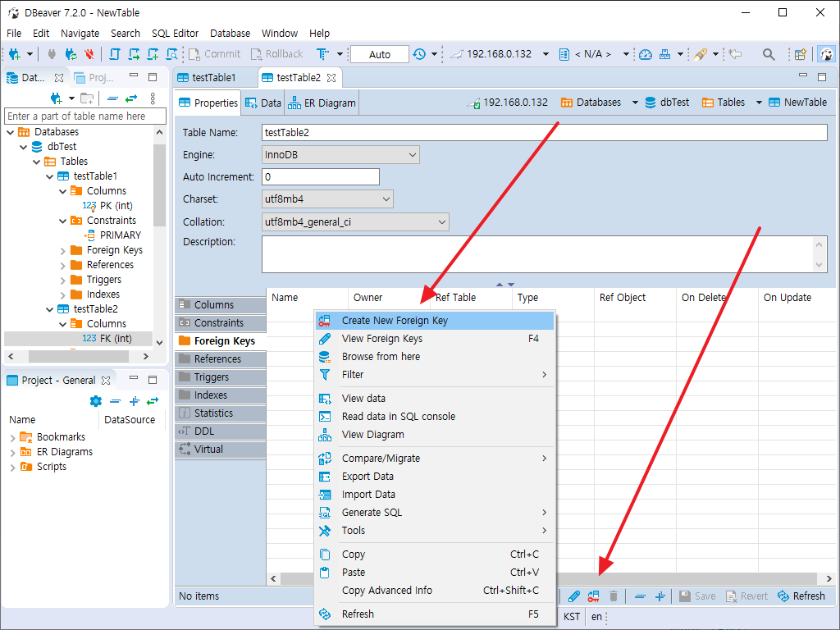The width and height of the screenshot is (840, 630).
Task: Select the DDL section tab
Action: (x=221, y=431)
